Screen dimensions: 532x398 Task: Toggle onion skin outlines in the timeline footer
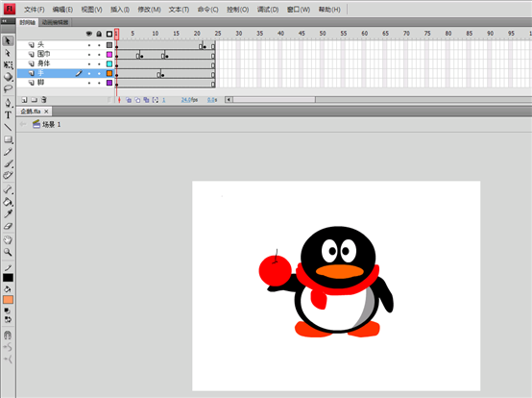137,100
